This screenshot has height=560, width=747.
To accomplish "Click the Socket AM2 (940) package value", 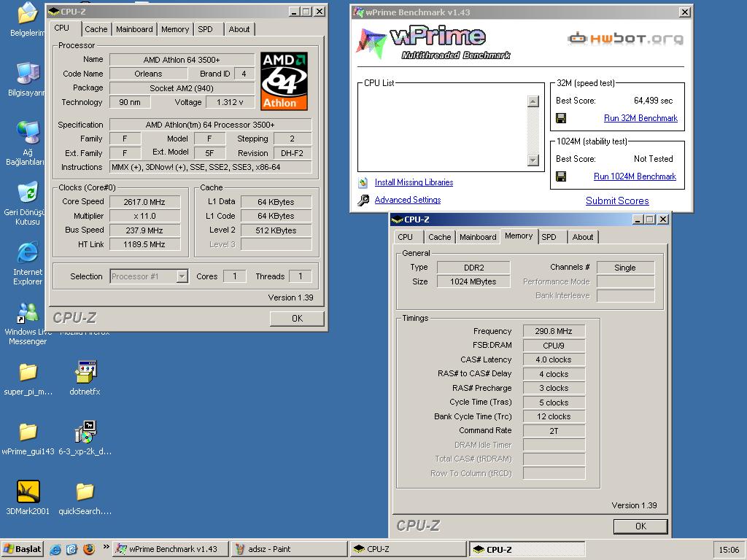I will (x=182, y=88).
